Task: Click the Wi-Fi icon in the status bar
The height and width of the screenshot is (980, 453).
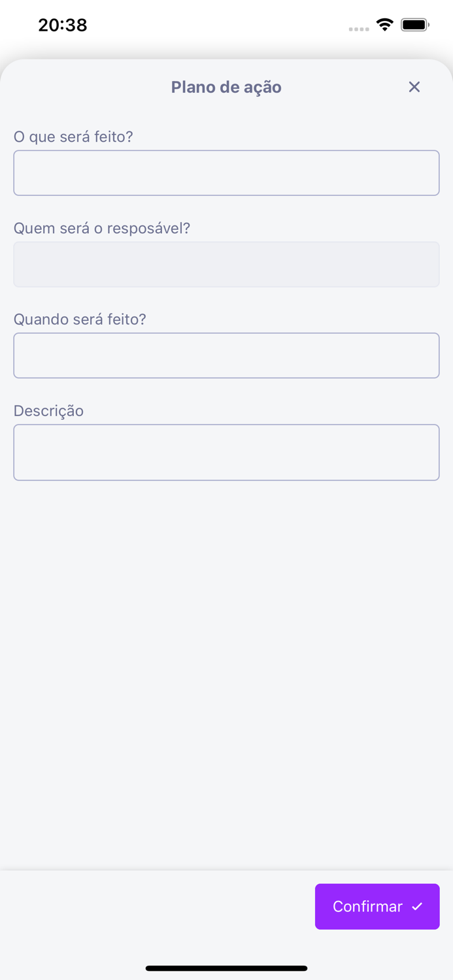Action: point(385,24)
